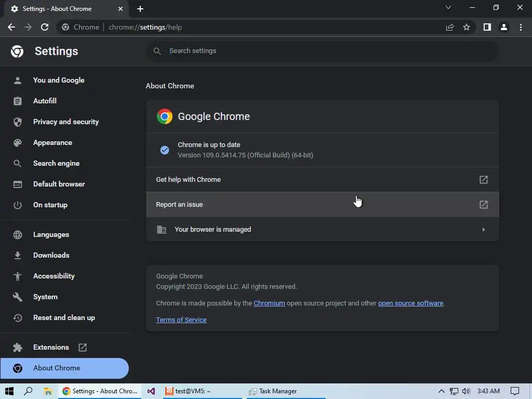Click the volume speaker tray icon
The image size is (532, 399).
[466, 391]
